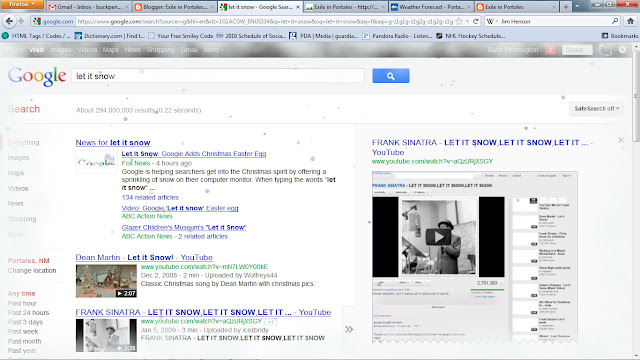Open the Firefox menu button
640x360 pixels.
[22, 4]
